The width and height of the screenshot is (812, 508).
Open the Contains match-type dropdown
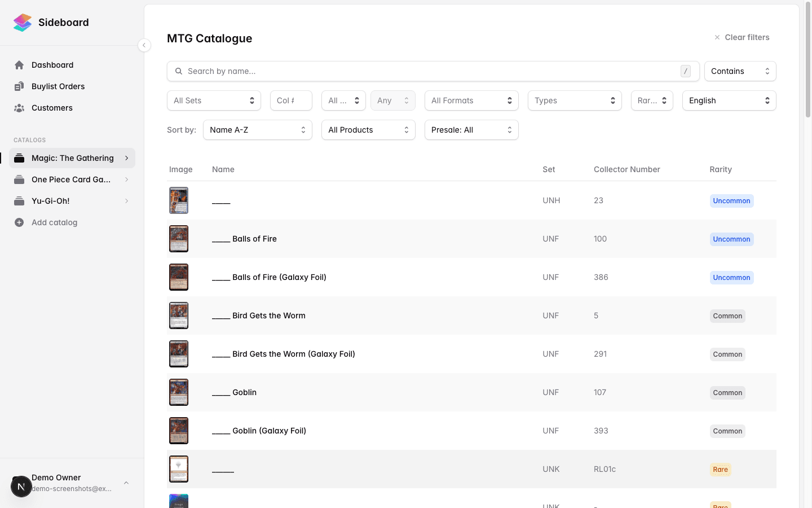click(740, 71)
